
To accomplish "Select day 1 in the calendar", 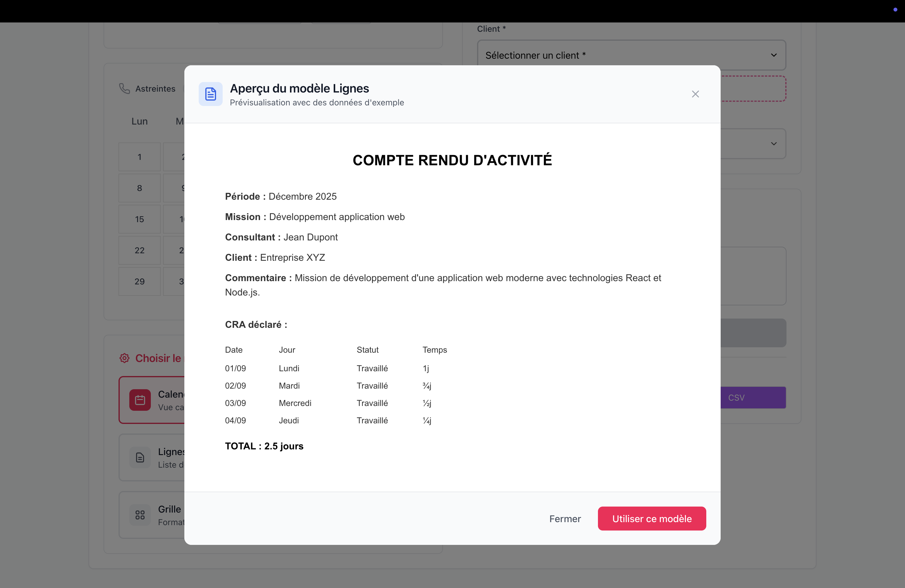I will 139,157.
